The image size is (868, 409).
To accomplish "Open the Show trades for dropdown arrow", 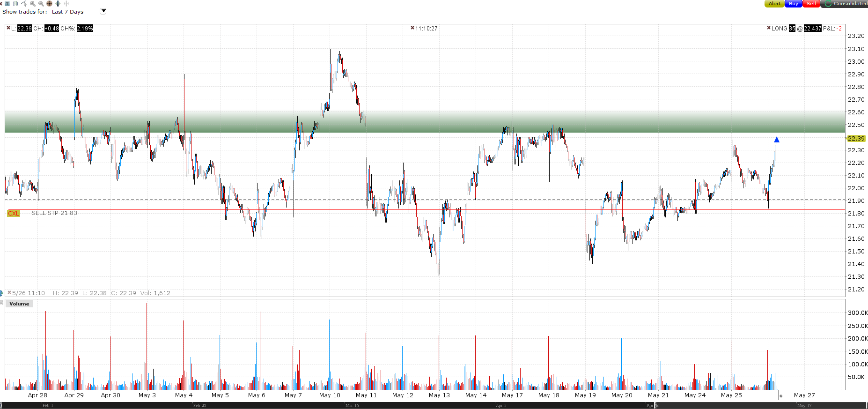I will (103, 11).
